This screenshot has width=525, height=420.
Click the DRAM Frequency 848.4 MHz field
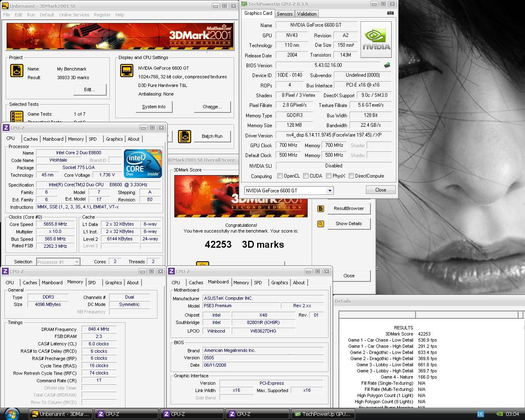(x=99, y=329)
